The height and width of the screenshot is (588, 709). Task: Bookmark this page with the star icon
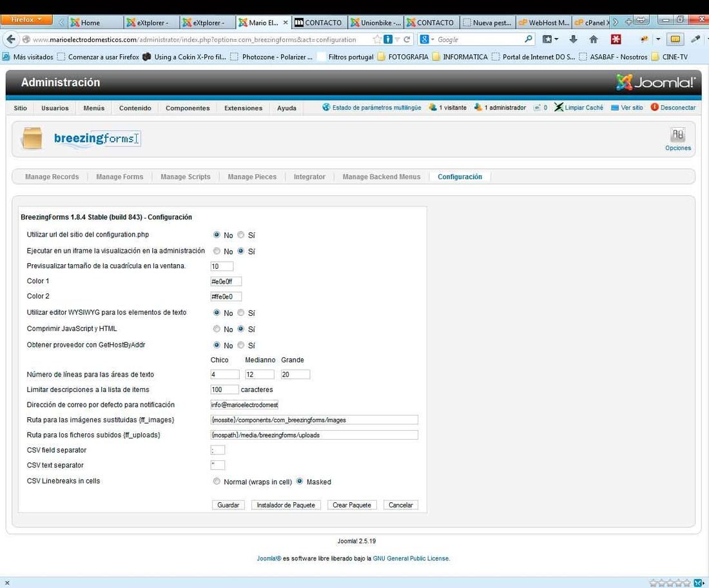coord(376,39)
